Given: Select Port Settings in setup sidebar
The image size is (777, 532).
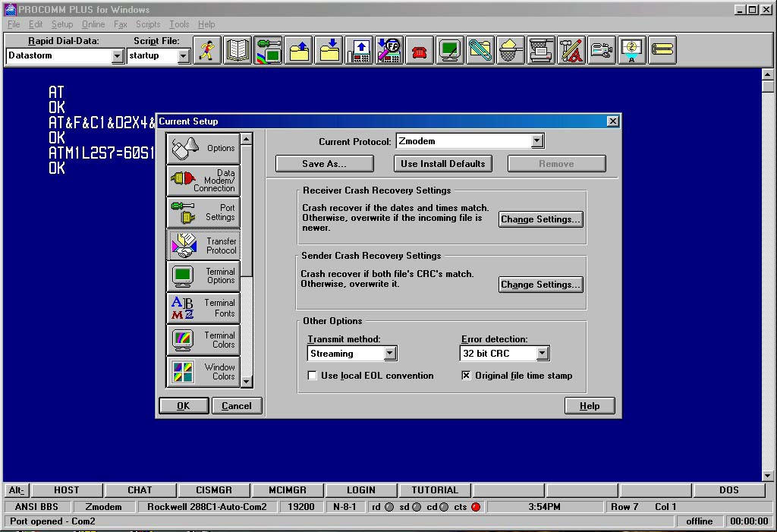Looking at the screenshot, I should tap(203, 212).
